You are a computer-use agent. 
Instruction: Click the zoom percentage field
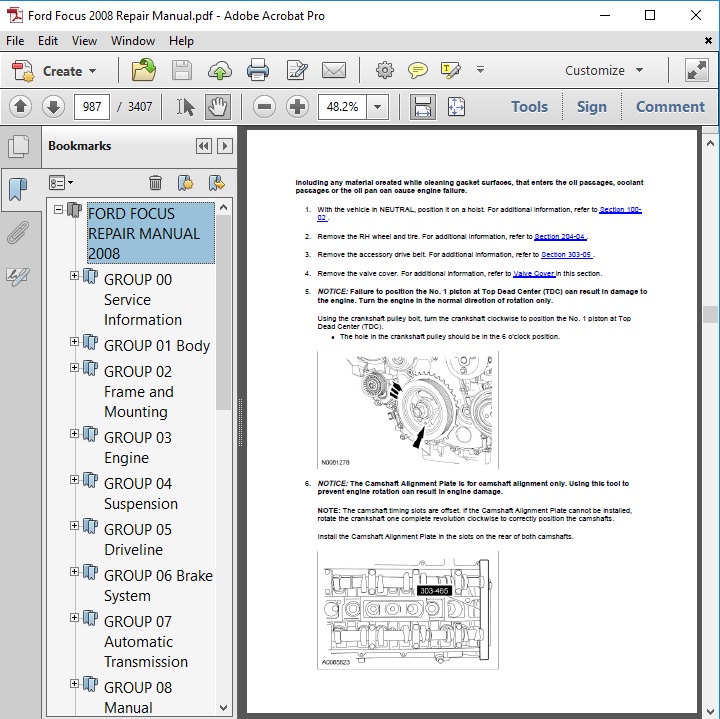(342, 107)
